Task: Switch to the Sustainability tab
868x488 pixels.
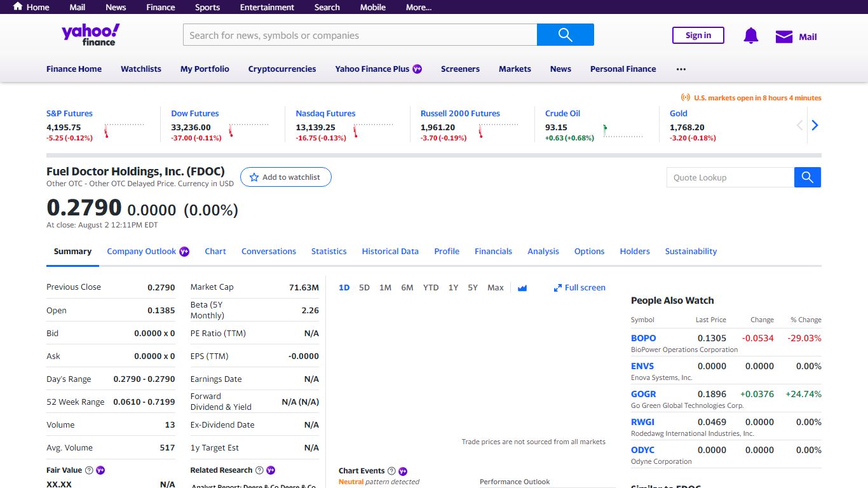Action: pos(691,251)
